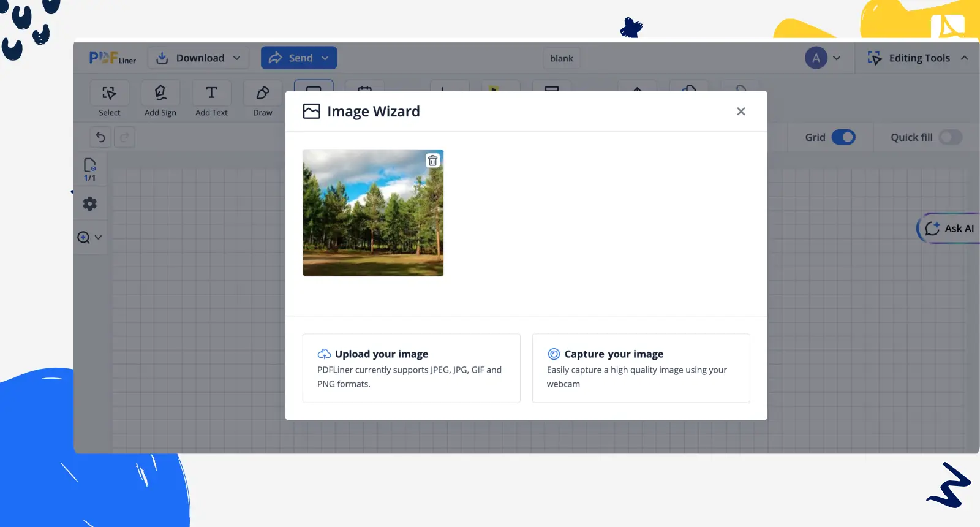This screenshot has width=980, height=527.
Task: Choose the Select tool
Action: click(110, 99)
